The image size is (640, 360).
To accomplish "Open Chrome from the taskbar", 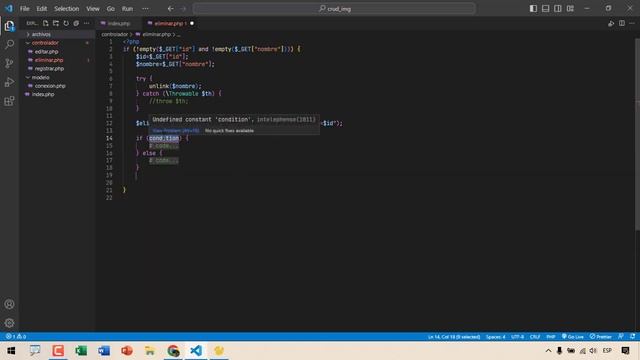I will [x=173, y=351].
